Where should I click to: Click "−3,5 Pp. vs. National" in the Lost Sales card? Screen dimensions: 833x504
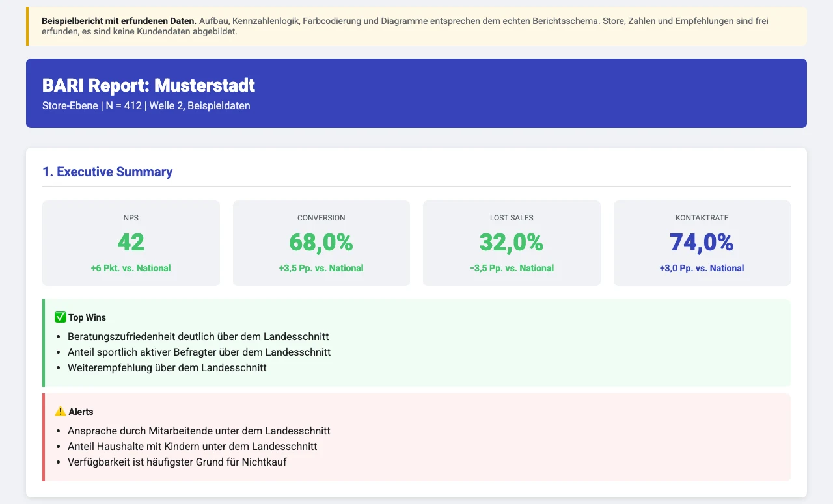[x=512, y=268]
